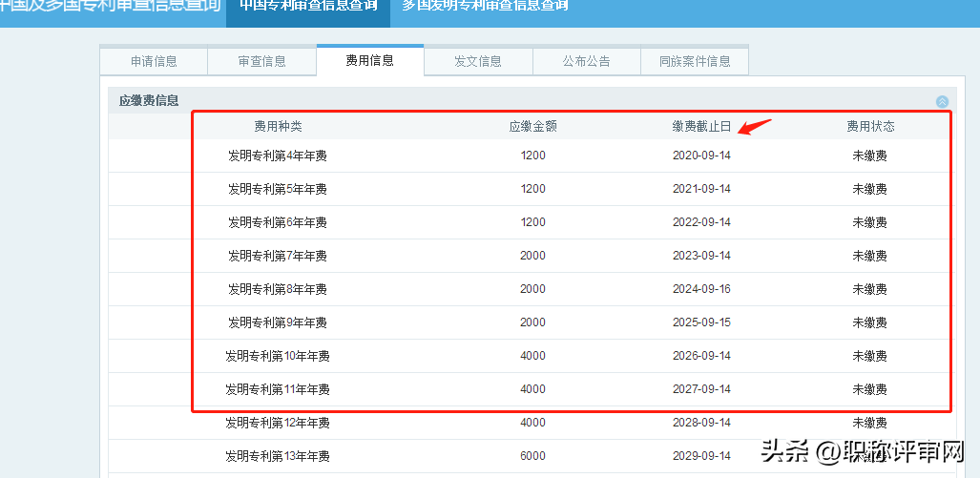Click the 费用种类 column header
The width and height of the screenshot is (980, 478).
(x=278, y=126)
